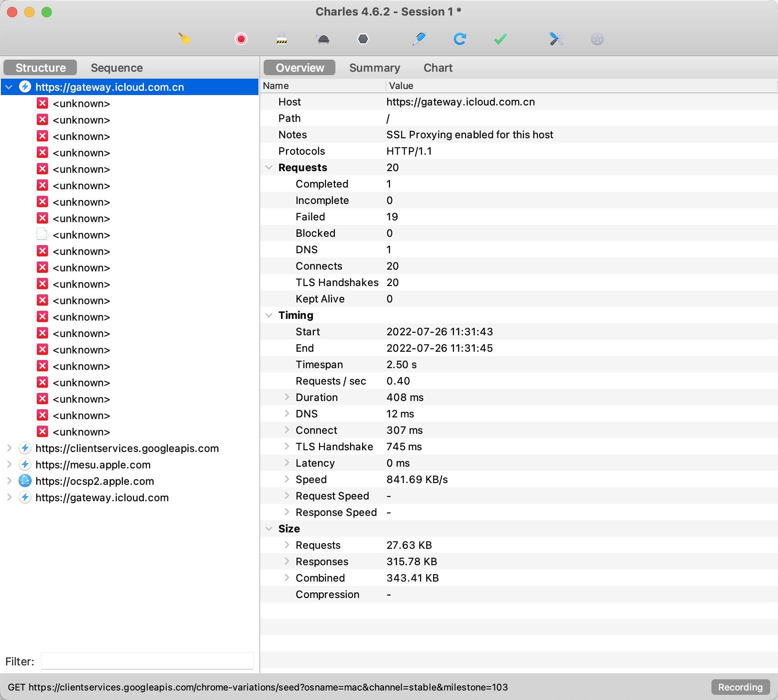Expand the DNS 12 ms timing row
The image size is (778, 700).
click(x=287, y=414)
